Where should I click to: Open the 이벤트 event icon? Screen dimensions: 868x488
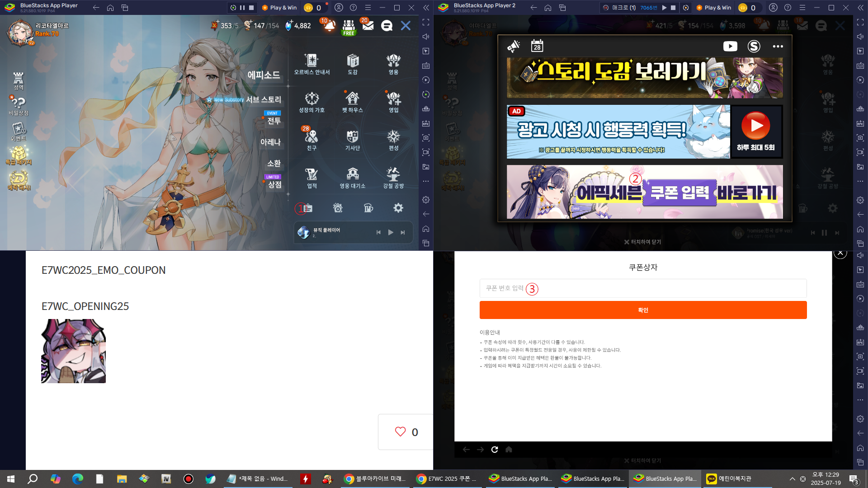point(18,131)
